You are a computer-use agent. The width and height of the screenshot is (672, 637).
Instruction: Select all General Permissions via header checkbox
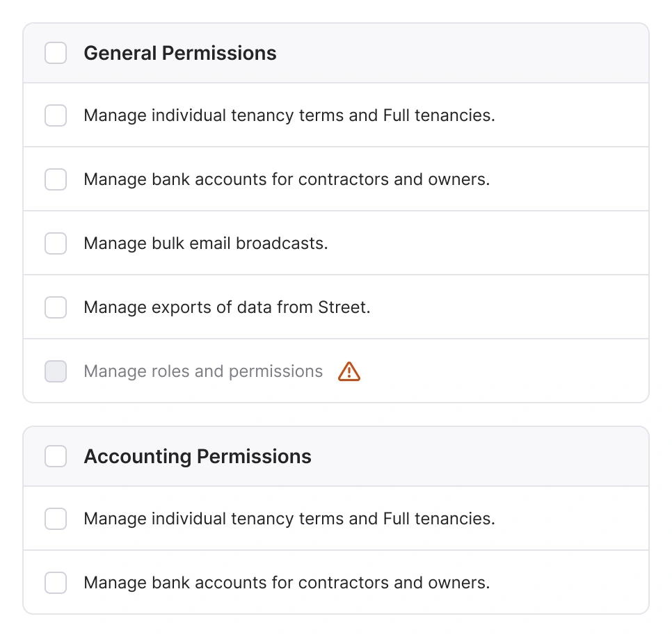coord(56,53)
